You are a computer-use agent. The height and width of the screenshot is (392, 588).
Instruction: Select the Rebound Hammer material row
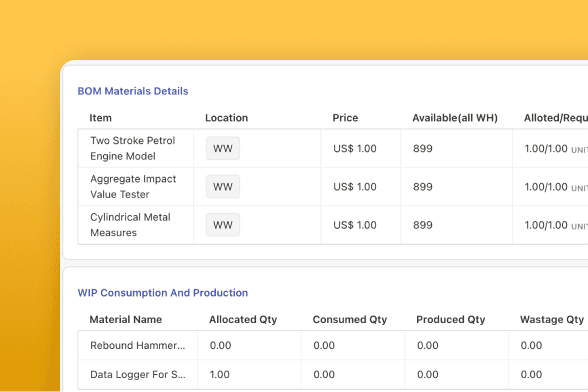[333, 345]
